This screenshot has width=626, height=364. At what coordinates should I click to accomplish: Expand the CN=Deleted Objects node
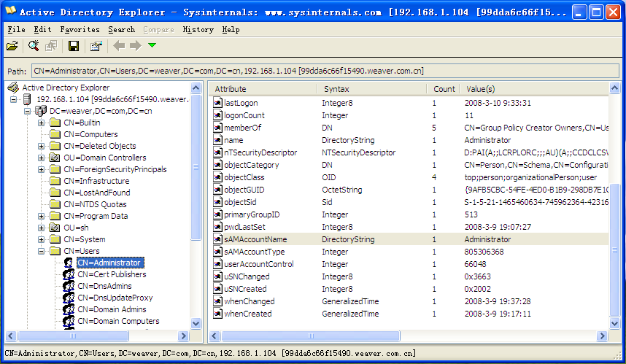tap(41, 146)
